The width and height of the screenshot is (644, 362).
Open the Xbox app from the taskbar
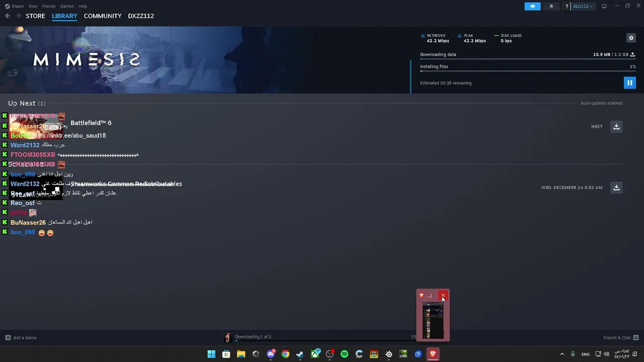(315, 354)
